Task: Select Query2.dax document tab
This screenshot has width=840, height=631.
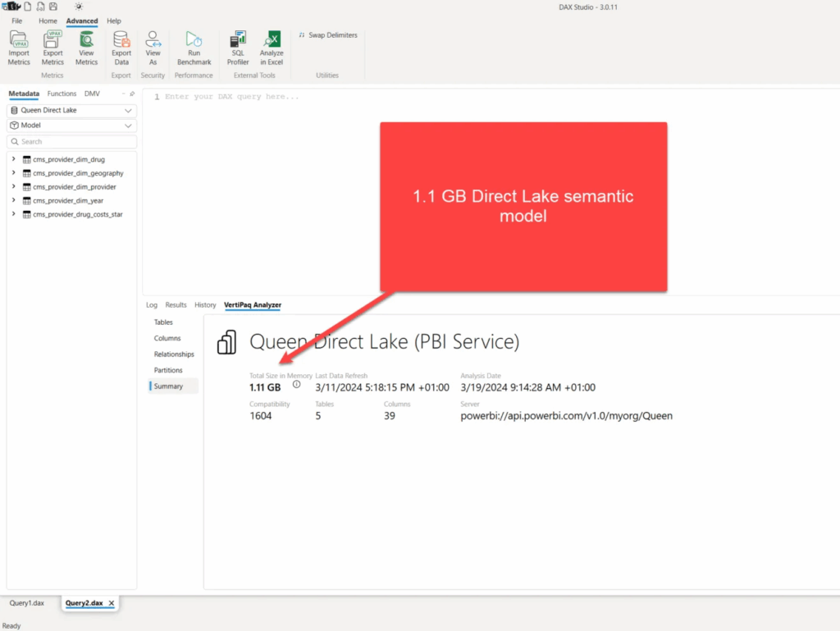Action: tap(84, 603)
